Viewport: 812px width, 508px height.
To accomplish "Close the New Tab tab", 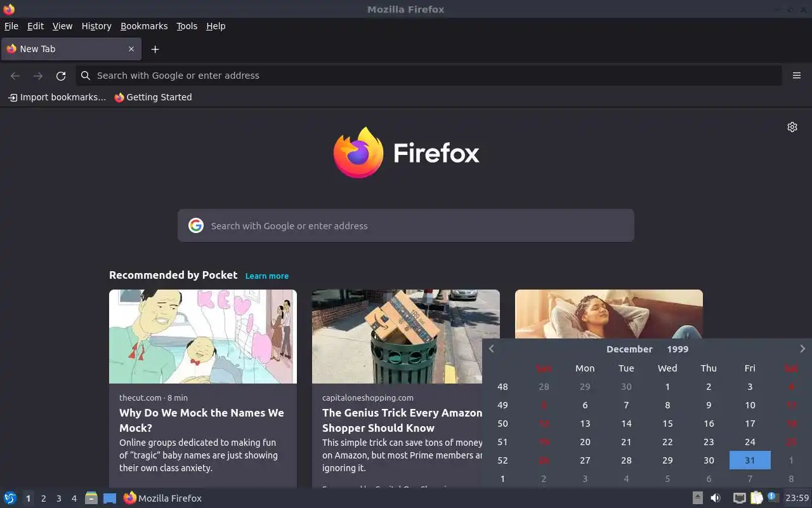I will click(131, 49).
